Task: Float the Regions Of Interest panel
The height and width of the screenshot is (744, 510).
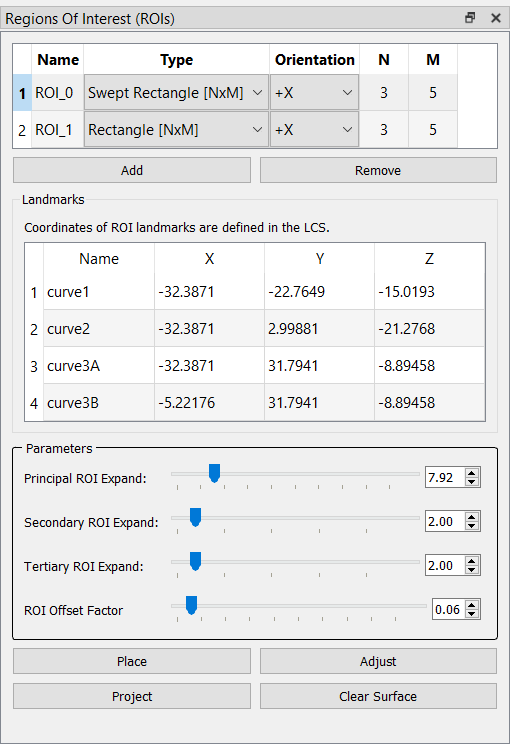Action: click(470, 18)
